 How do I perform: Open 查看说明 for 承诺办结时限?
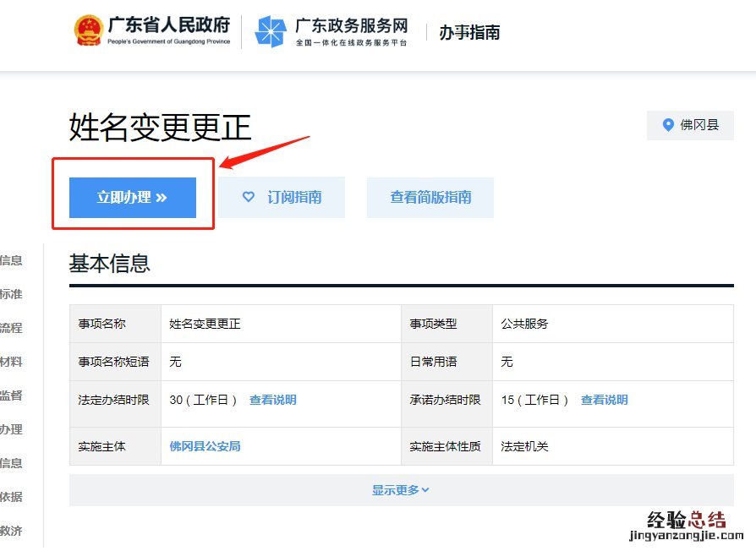point(604,400)
